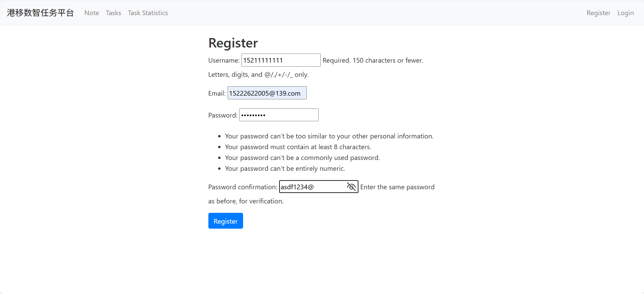The image size is (644, 294).
Task: Toggle password visibility in the confirmation field
Action: (351, 187)
